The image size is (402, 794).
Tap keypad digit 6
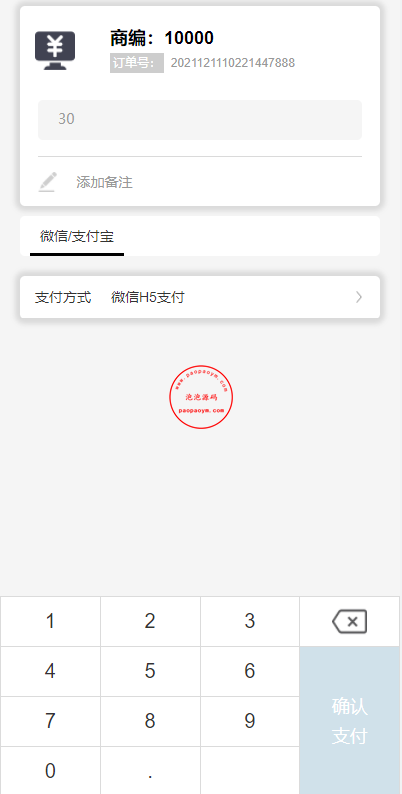pyautogui.click(x=250, y=671)
